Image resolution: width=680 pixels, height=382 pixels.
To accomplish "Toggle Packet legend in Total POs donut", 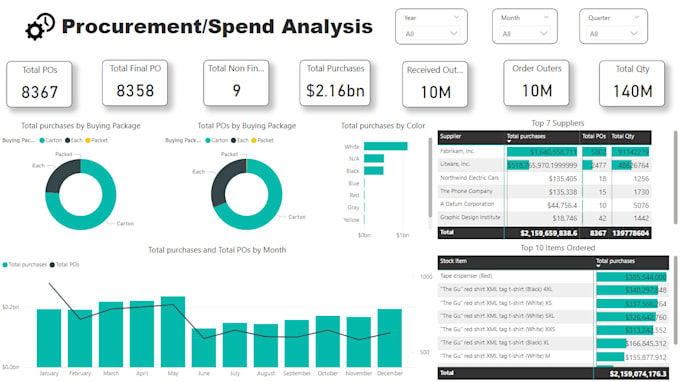I will point(262,140).
